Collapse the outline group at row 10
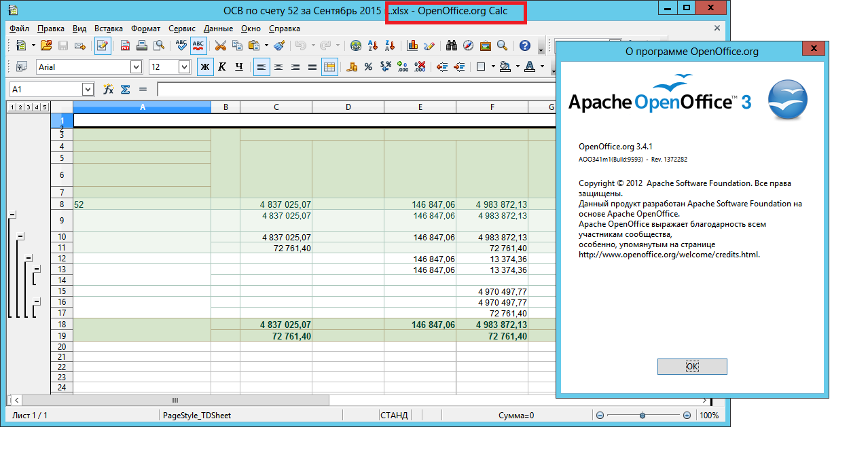Screen dimensions: 868x459 (20, 236)
